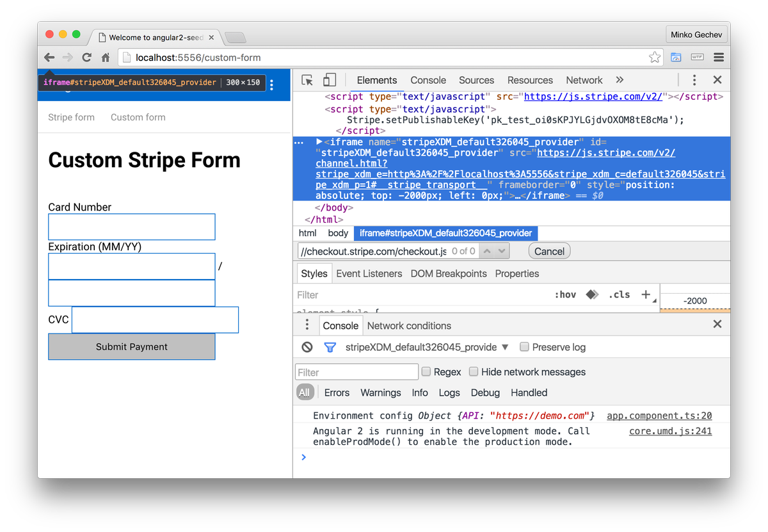The width and height of the screenshot is (768, 532).
Task: Click the console Filter text box
Action: [356, 372]
